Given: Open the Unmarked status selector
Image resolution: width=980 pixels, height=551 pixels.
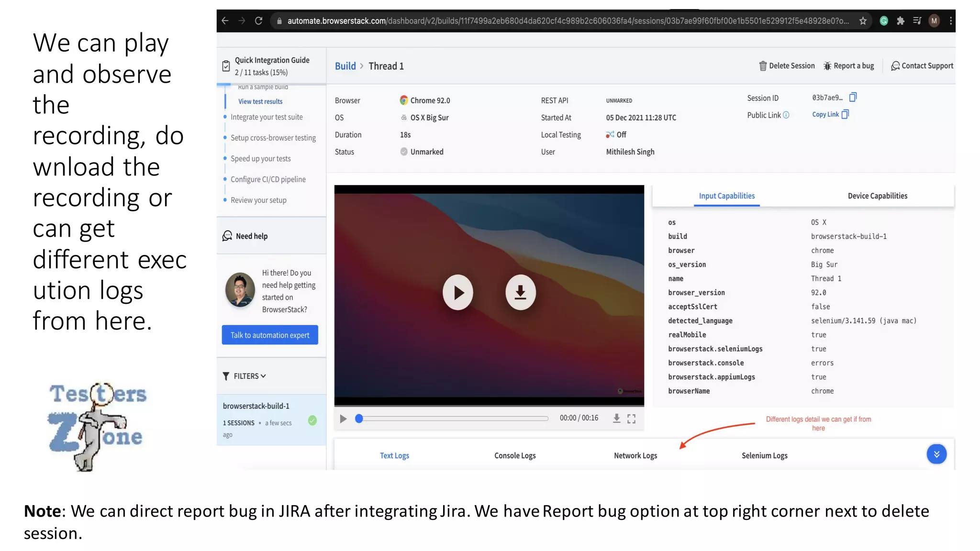Looking at the screenshot, I should pyautogui.click(x=422, y=152).
